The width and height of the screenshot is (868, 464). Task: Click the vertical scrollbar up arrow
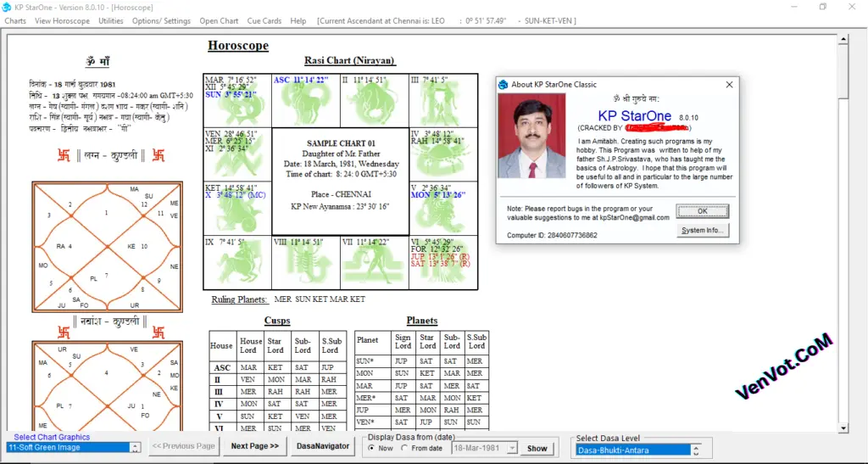843,39
